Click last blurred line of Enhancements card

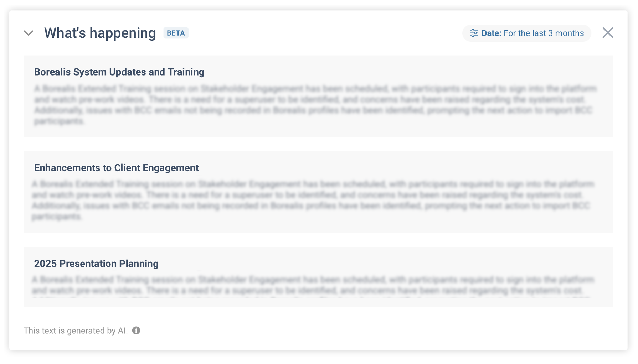[57, 217]
